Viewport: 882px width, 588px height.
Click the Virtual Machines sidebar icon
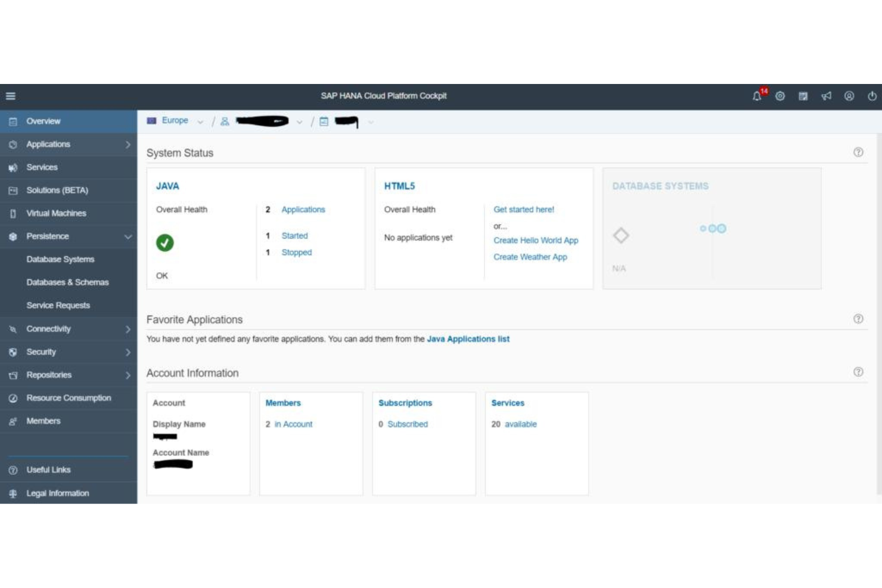(x=13, y=213)
